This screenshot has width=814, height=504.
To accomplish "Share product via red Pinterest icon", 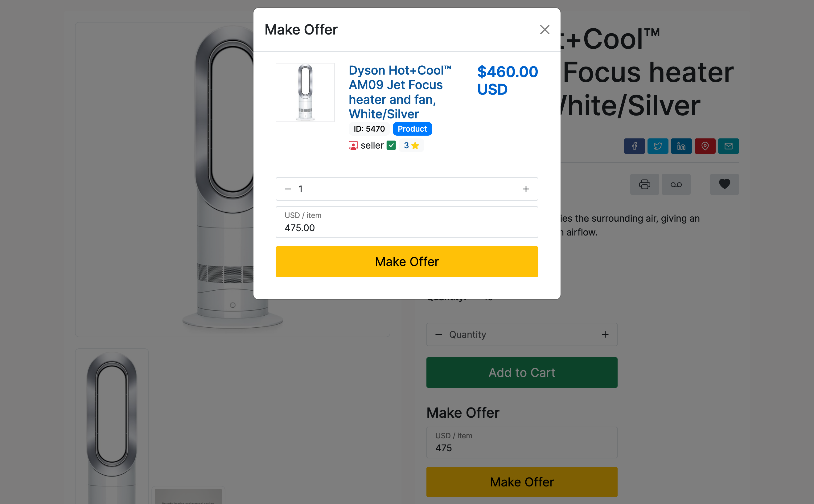I will [705, 146].
